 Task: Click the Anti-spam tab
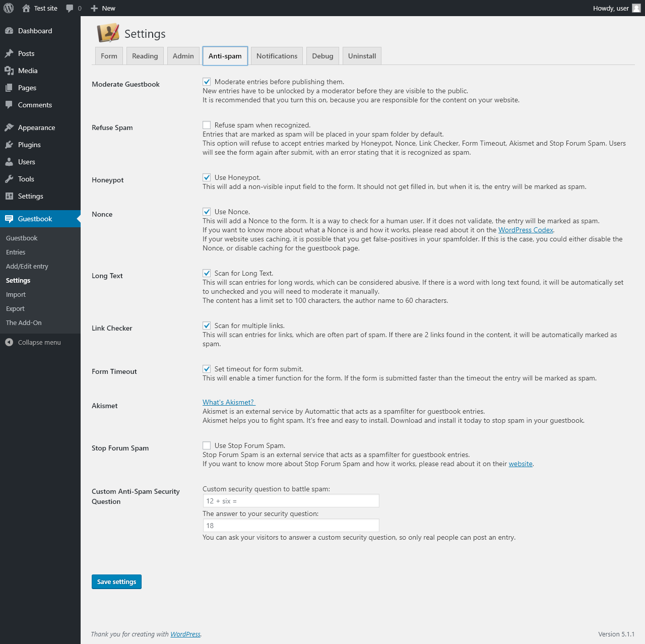click(225, 56)
